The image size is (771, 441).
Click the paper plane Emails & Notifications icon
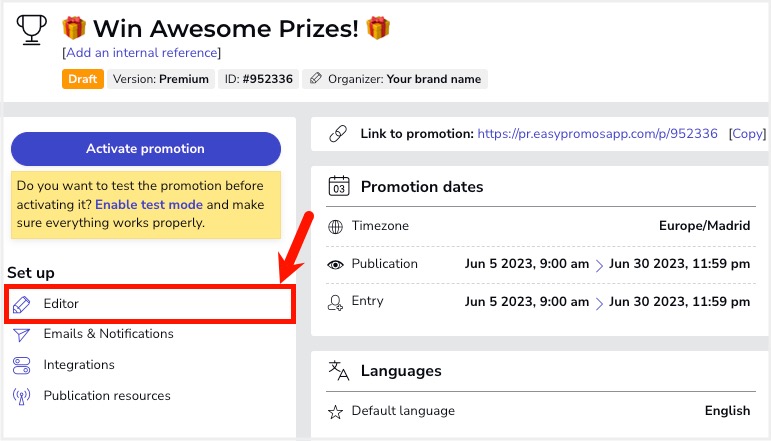[22, 334]
